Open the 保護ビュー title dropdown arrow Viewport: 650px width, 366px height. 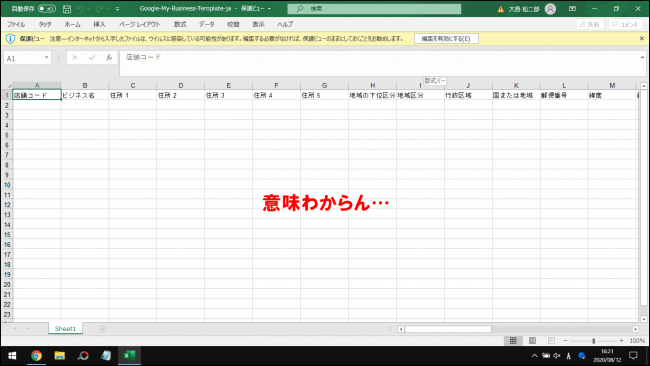(x=269, y=9)
